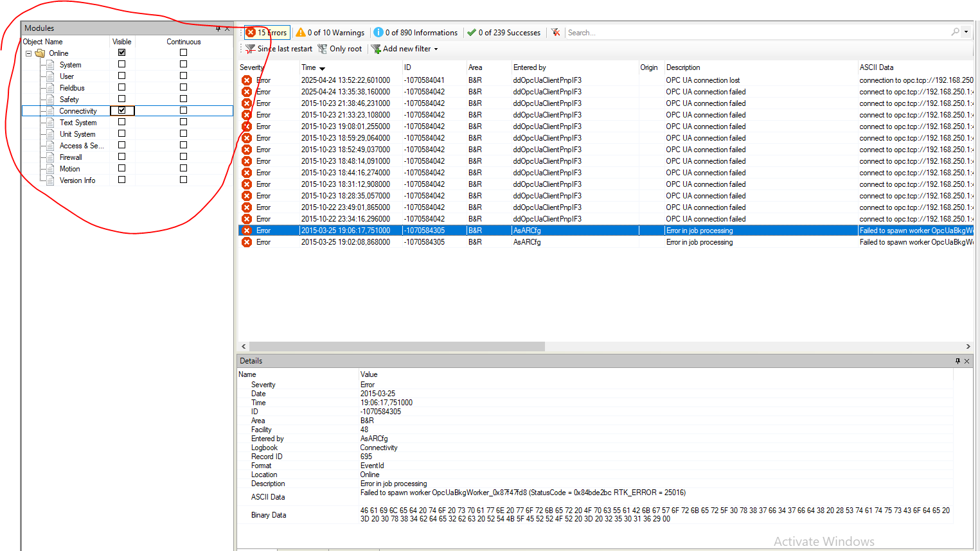Image resolution: width=980 pixels, height=551 pixels.
Task: Enable the Visible checkbox for Safety
Action: [121, 99]
